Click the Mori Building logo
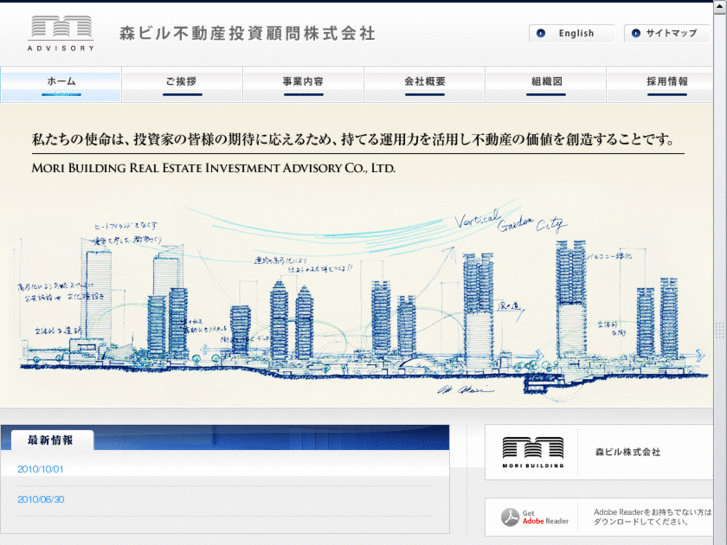Screen dimensions: 727x545 (533, 452)
